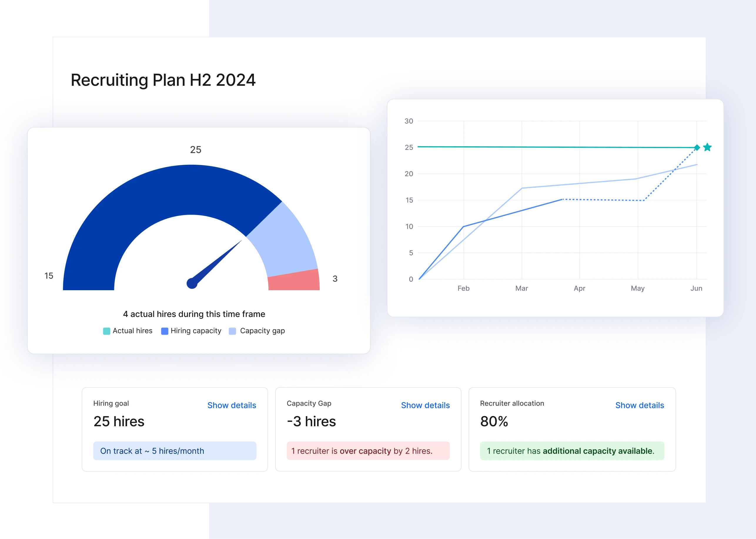The height and width of the screenshot is (539, 756).
Task: Click the gauge needle pivot dot
Action: click(192, 283)
